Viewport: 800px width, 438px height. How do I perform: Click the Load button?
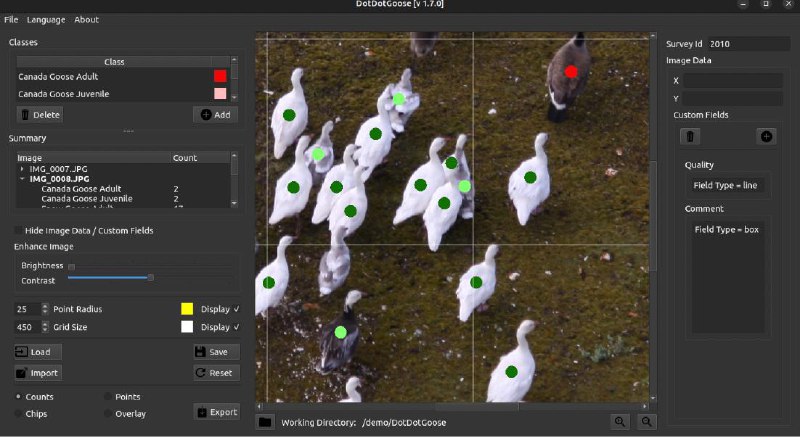click(38, 352)
